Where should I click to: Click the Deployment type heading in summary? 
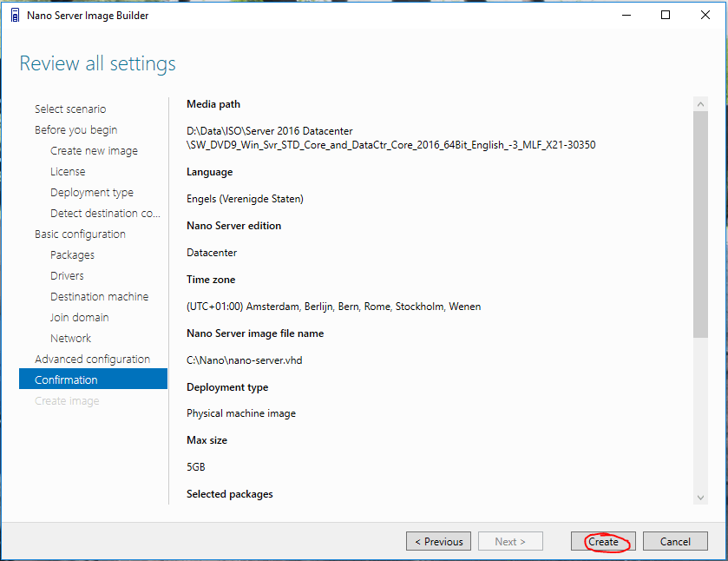tap(227, 387)
